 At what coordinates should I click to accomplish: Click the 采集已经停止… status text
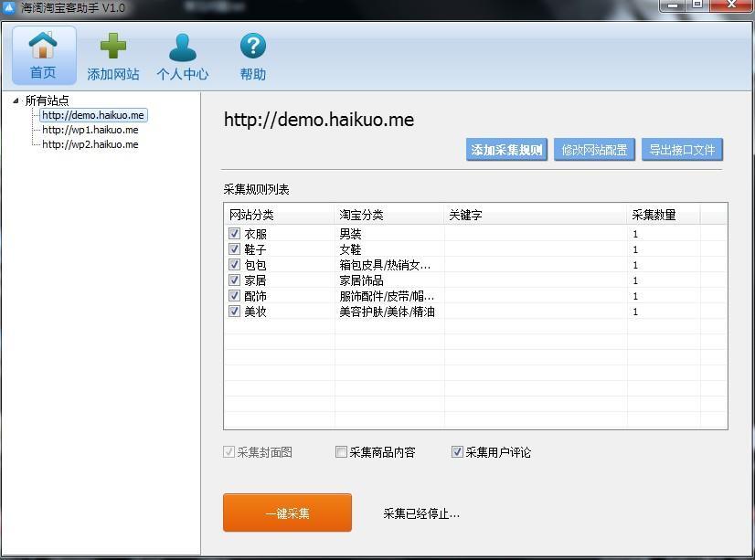(x=421, y=513)
